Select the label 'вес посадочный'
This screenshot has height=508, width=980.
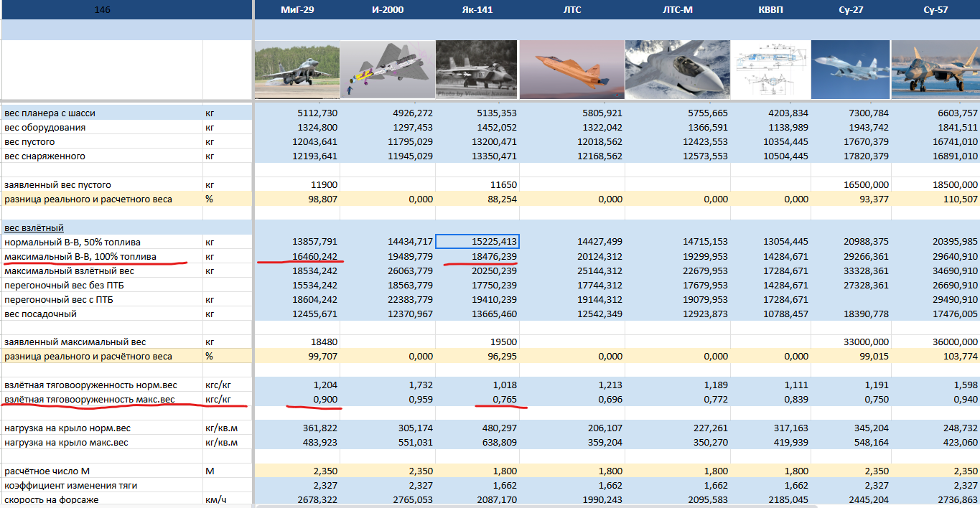point(40,314)
